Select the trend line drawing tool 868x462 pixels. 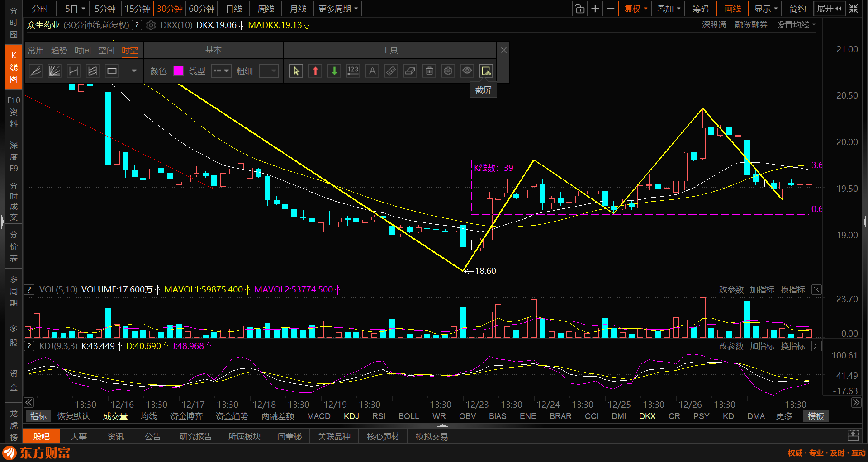[x=35, y=71]
